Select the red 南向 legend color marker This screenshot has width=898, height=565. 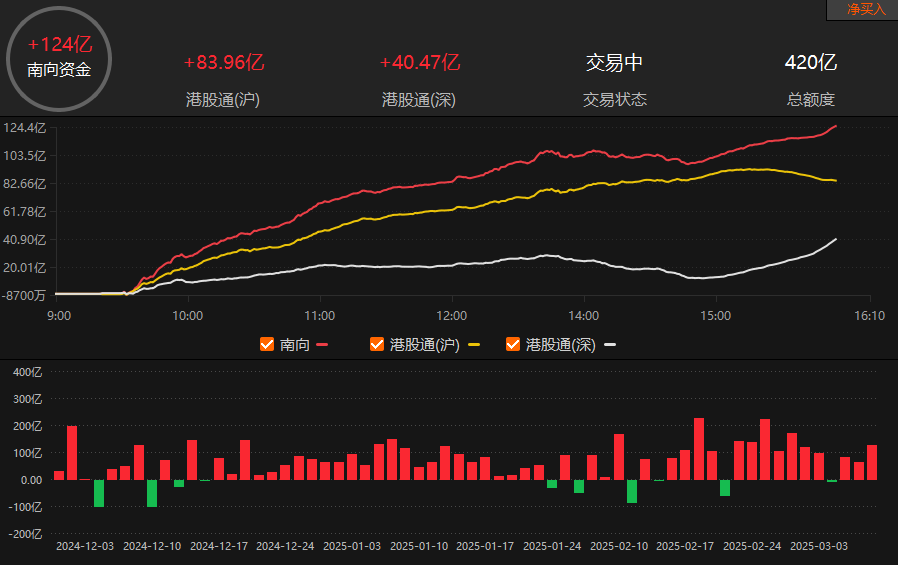coord(322,345)
